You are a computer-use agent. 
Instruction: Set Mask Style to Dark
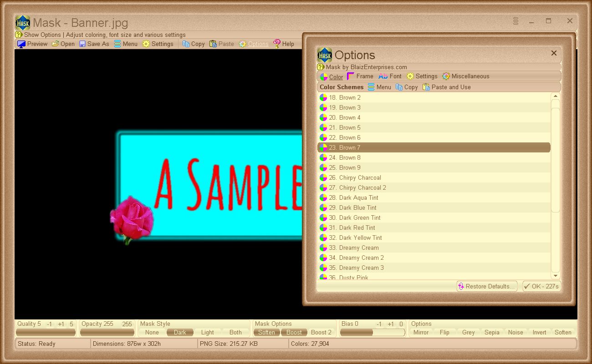tap(180, 333)
